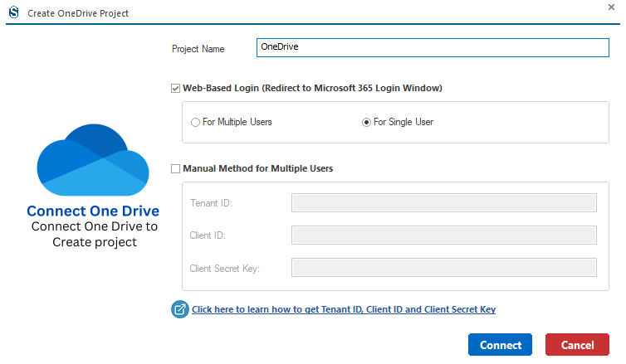Image resolution: width=626 pixels, height=364 pixels.
Task: Click the blue Connect button
Action: (x=501, y=345)
